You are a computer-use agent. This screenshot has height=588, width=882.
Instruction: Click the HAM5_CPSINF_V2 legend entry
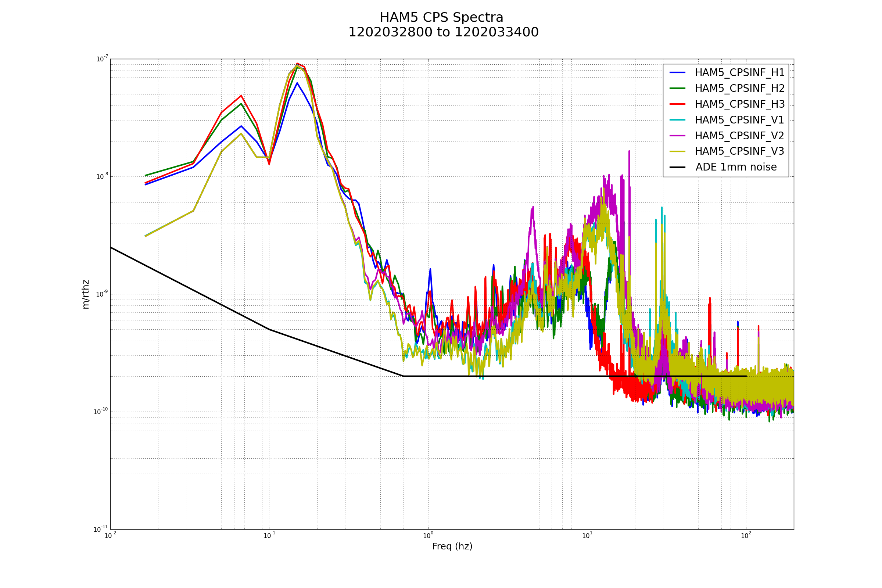point(739,136)
